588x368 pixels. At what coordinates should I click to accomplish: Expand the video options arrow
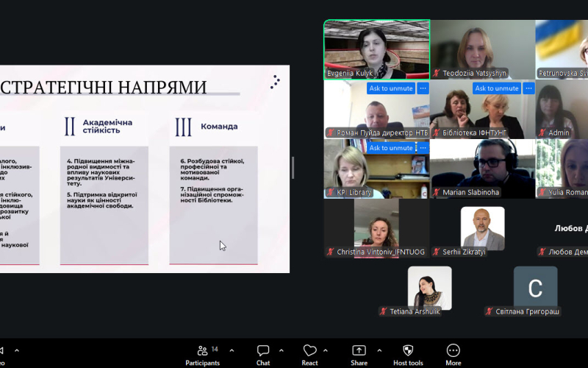17,350
